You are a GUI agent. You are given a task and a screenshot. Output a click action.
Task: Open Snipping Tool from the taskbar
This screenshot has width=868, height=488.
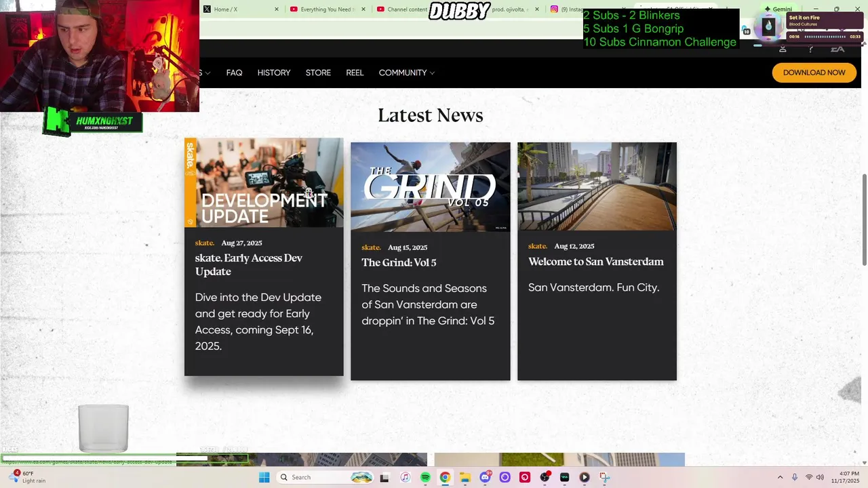604,477
